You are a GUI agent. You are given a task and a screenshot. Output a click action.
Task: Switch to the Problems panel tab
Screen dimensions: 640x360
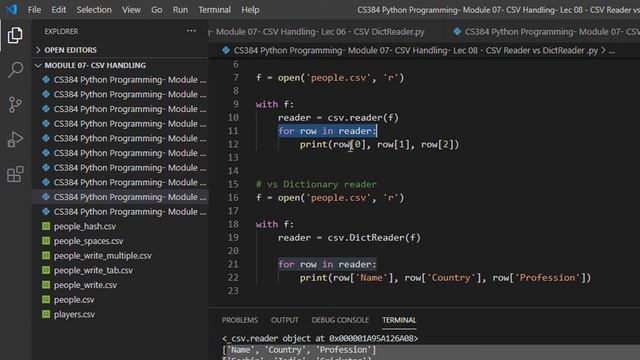[x=240, y=320]
